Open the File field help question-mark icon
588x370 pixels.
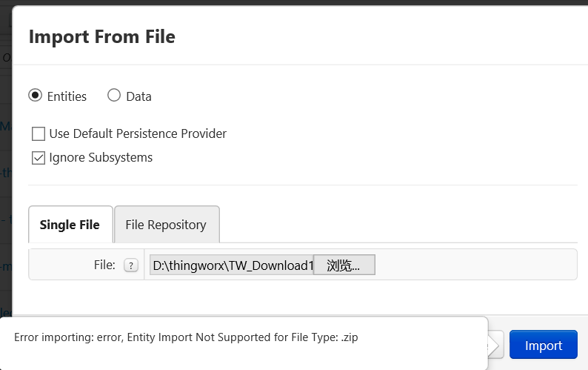tap(131, 265)
